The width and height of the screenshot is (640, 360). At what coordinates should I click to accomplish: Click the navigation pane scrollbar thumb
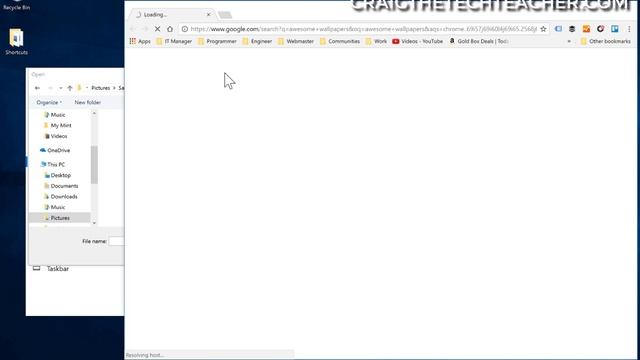94,165
